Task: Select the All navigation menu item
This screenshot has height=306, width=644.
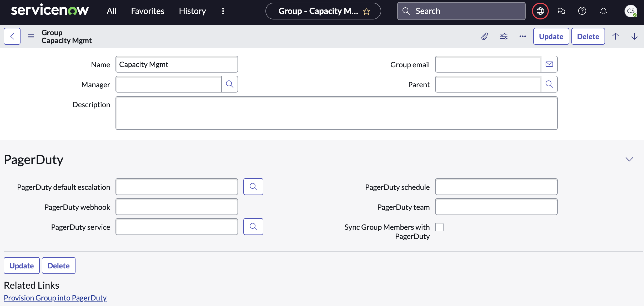Action: [111, 11]
